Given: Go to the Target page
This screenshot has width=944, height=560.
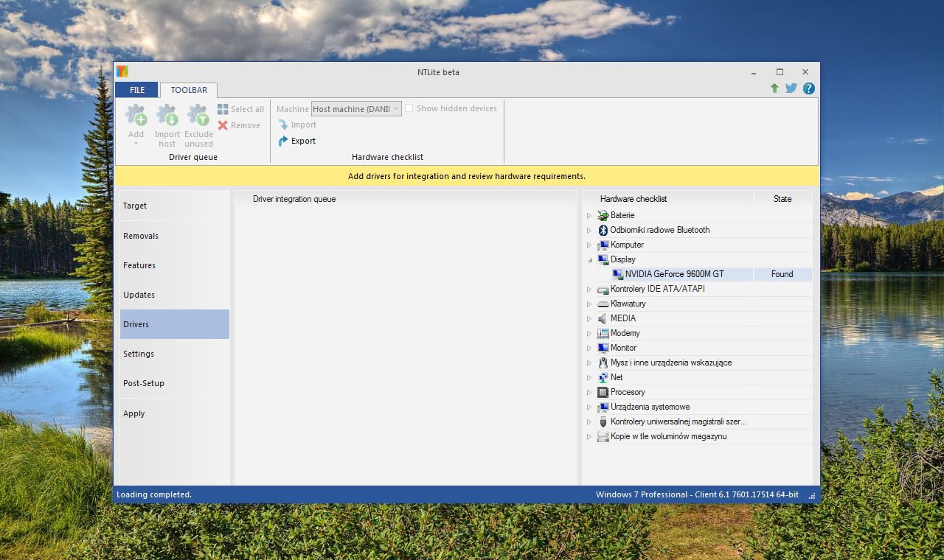Looking at the screenshot, I should (175, 206).
